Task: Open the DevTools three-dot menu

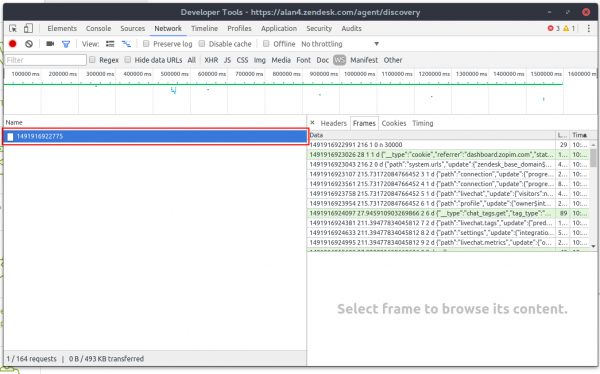Action: click(589, 28)
